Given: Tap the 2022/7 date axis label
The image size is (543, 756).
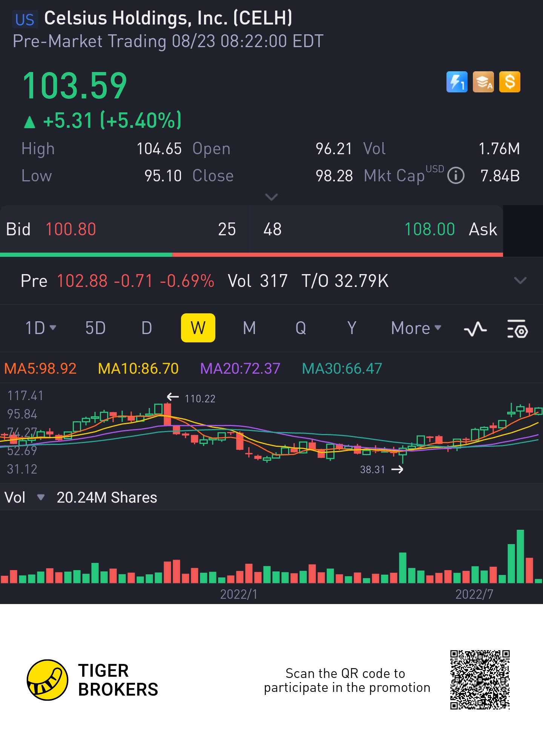Looking at the screenshot, I should [x=474, y=594].
